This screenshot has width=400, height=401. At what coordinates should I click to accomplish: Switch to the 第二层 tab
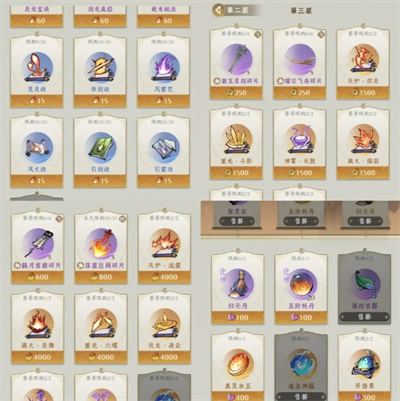click(x=237, y=10)
